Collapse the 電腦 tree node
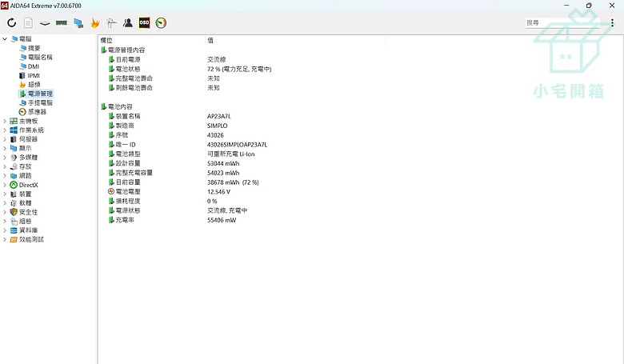 (5, 38)
